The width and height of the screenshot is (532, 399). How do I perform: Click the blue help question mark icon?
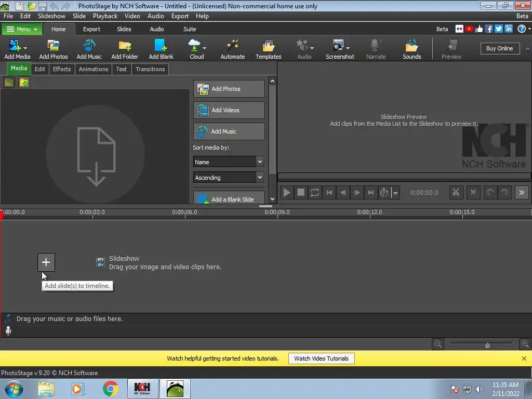[x=522, y=29]
